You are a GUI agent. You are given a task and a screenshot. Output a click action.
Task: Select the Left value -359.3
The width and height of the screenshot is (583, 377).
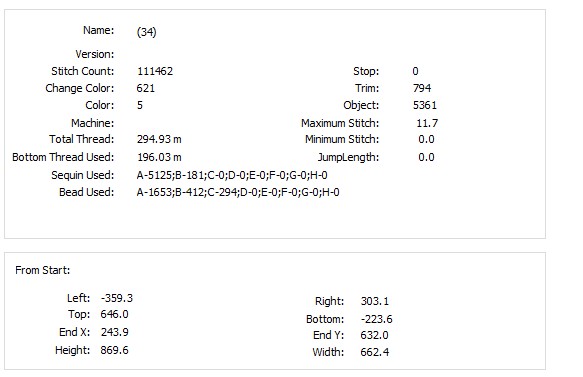[x=117, y=298]
